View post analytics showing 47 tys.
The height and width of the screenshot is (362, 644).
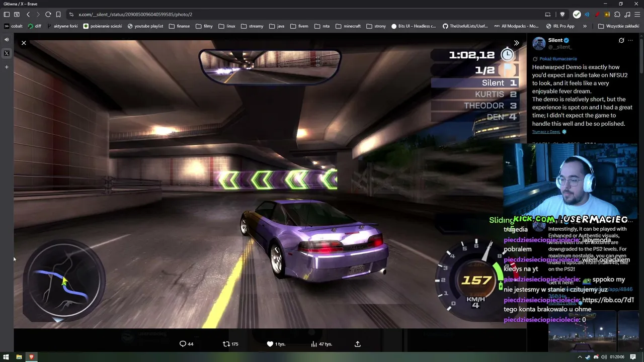[x=321, y=344]
